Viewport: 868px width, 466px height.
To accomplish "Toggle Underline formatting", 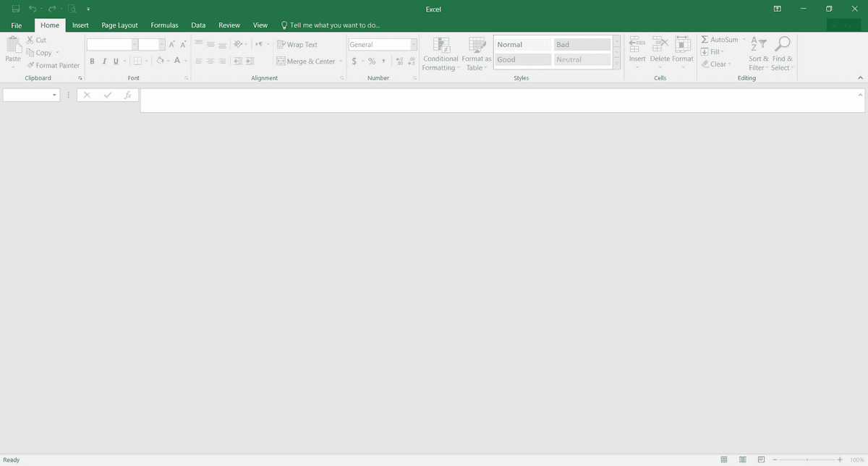I will pos(115,62).
